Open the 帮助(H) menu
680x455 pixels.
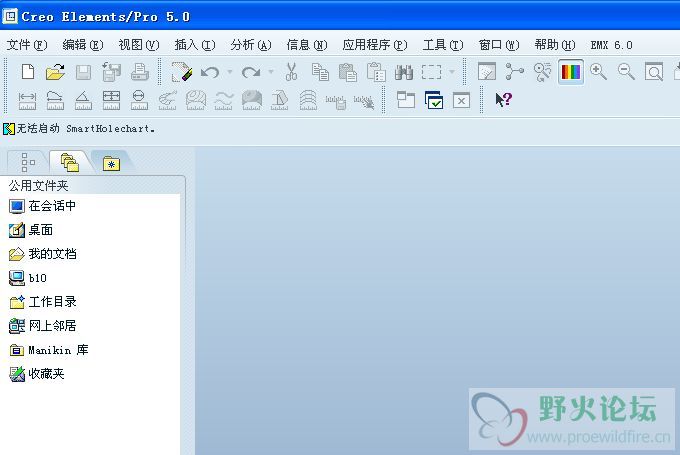tap(555, 45)
